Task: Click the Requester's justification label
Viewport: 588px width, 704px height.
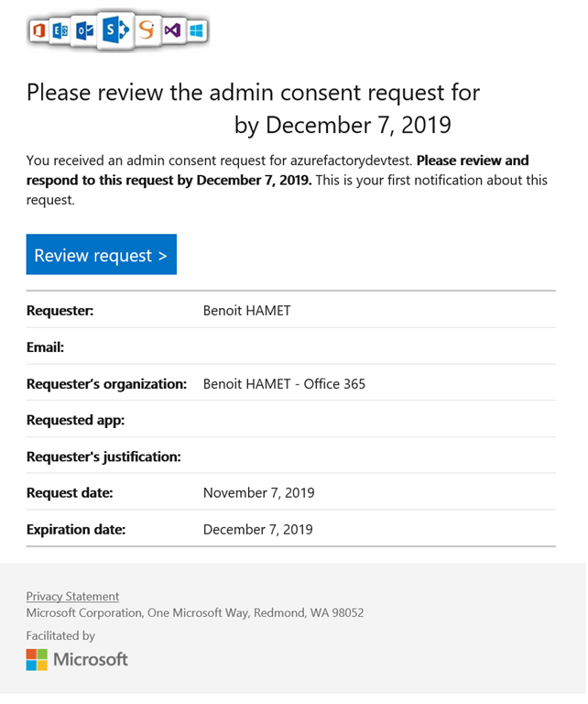Action: click(x=103, y=456)
